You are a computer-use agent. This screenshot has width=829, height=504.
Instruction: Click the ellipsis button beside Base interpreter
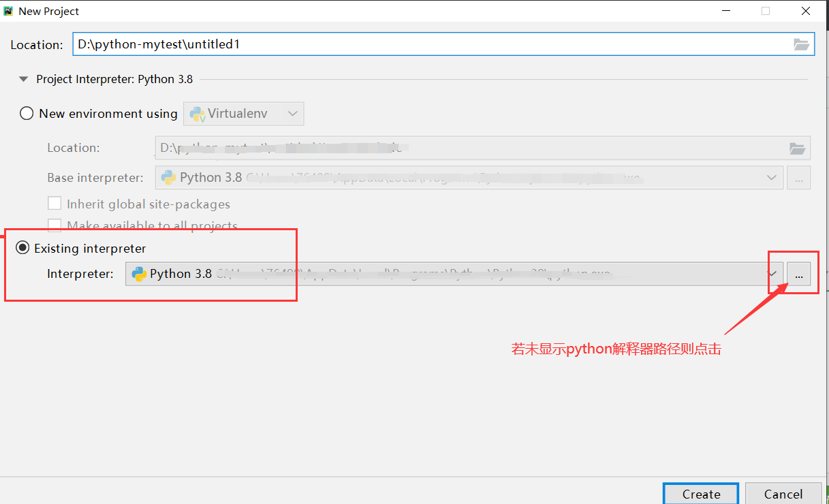coord(798,178)
